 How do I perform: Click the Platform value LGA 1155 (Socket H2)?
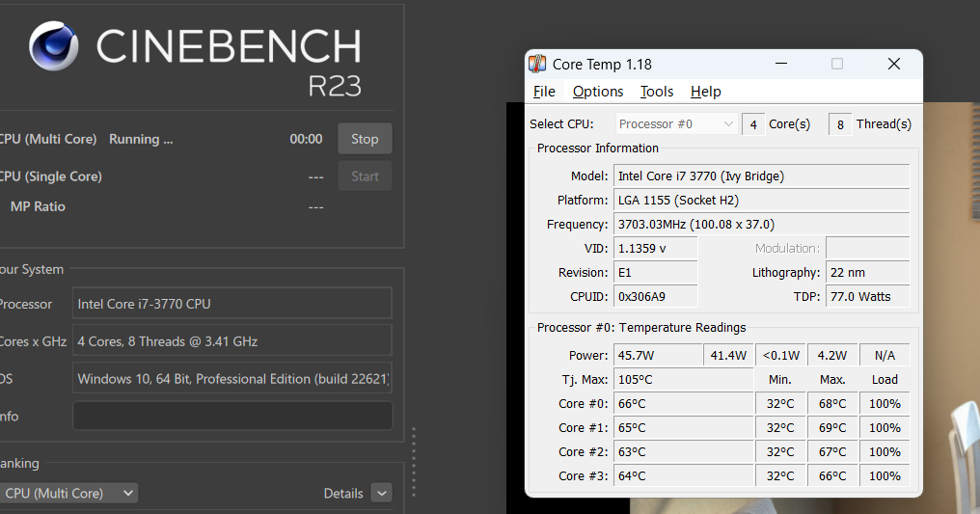(x=761, y=201)
